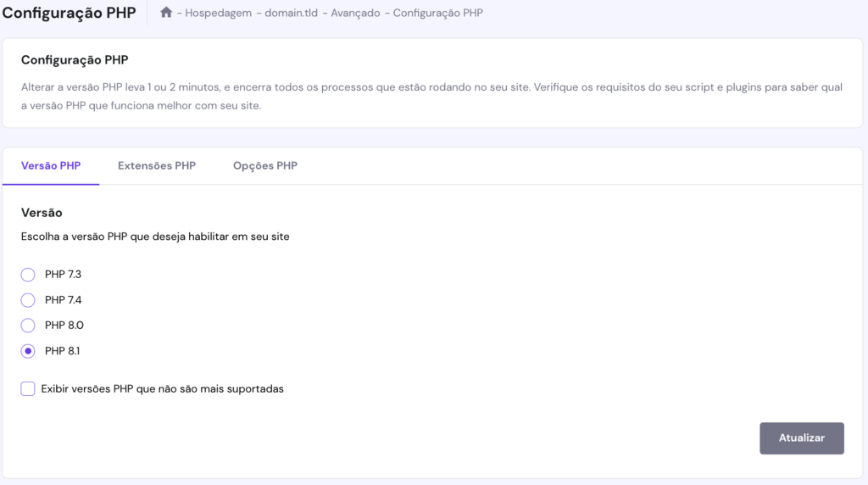The width and height of the screenshot is (868, 485).
Task: Open Hospedagem breadcrumb link
Action: click(x=218, y=13)
